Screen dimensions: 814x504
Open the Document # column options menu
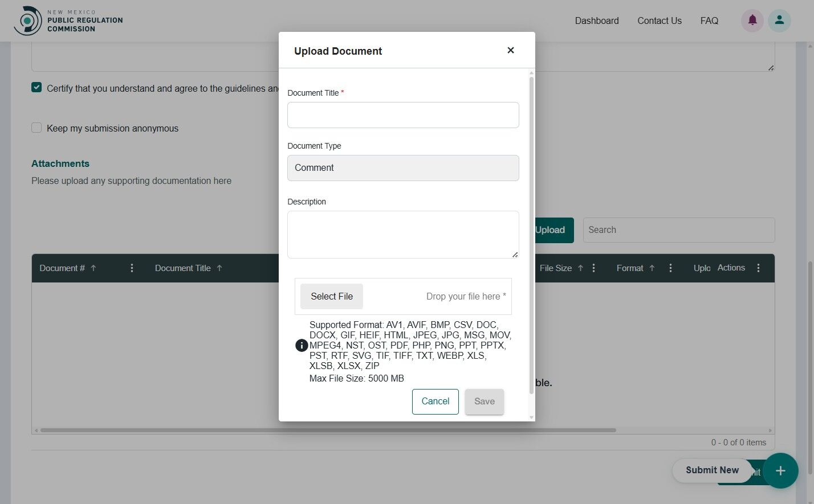132,268
